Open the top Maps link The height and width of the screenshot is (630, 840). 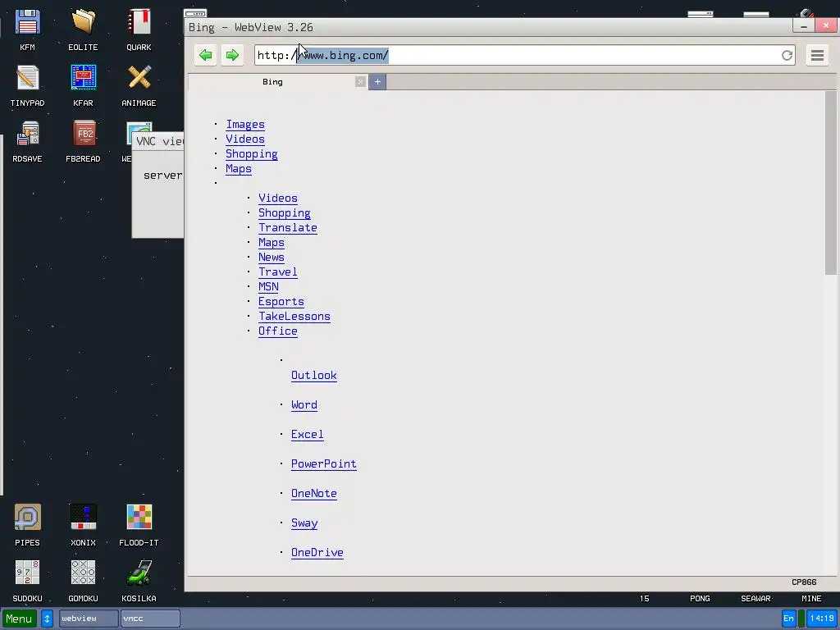pyautogui.click(x=239, y=169)
